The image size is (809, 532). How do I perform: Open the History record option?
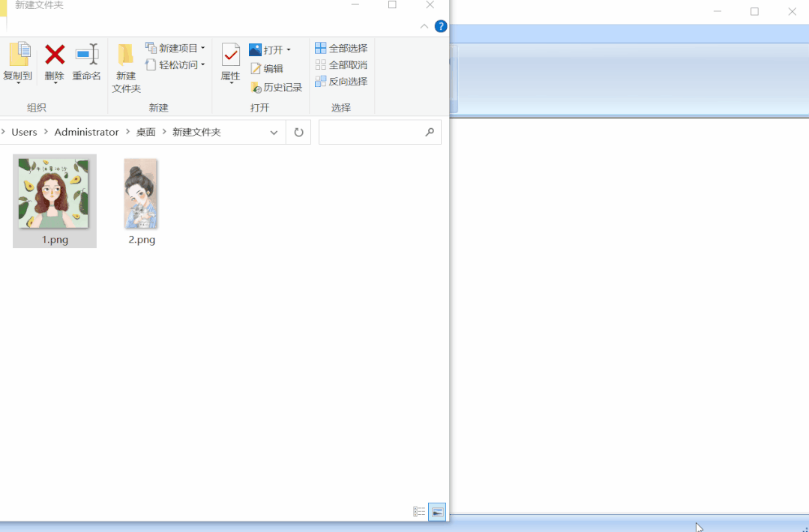pyautogui.click(x=276, y=88)
